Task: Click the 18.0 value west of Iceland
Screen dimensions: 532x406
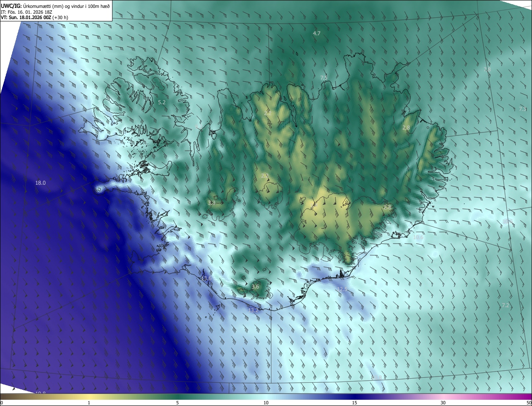Action: tap(40, 183)
